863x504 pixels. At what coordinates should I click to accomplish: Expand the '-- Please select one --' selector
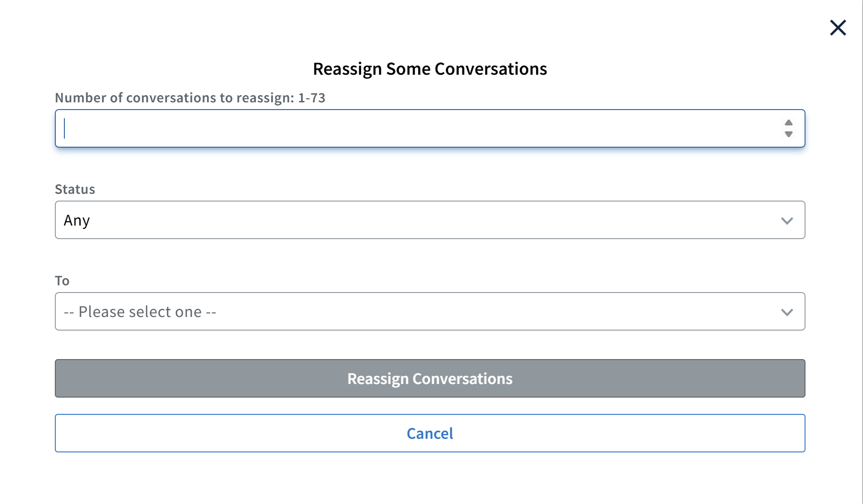tap(430, 312)
